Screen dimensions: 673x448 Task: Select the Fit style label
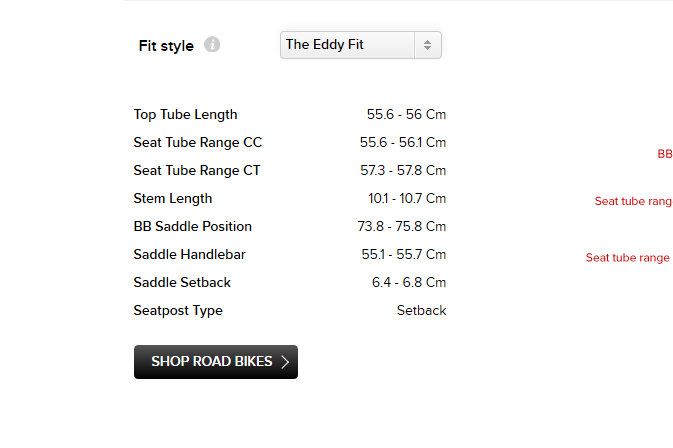(166, 46)
